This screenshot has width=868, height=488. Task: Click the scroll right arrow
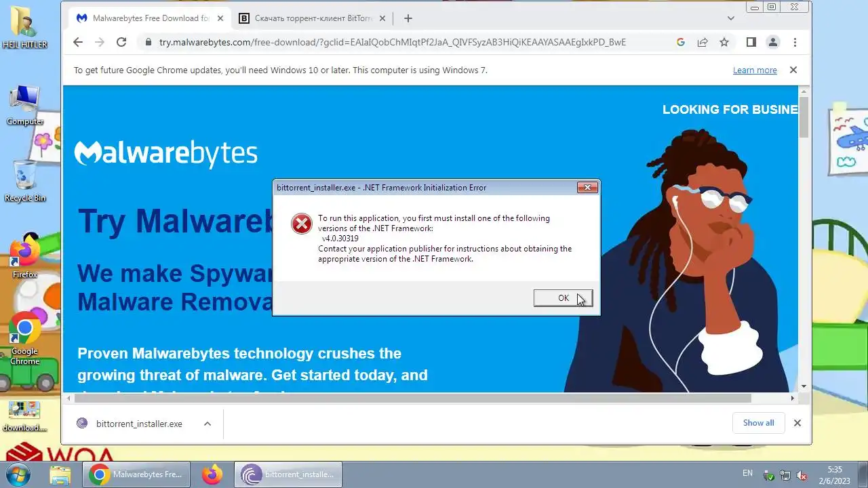pyautogui.click(x=793, y=399)
